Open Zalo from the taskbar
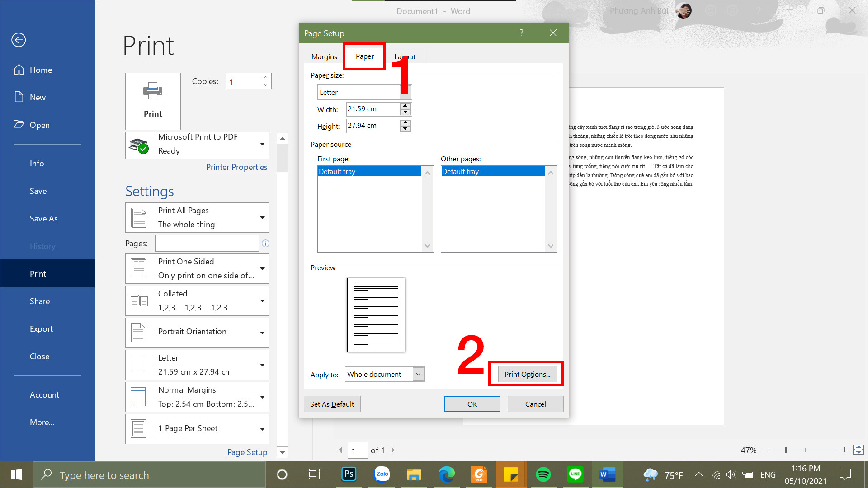The width and height of the screenshot is (868, 488). point(382,474)
